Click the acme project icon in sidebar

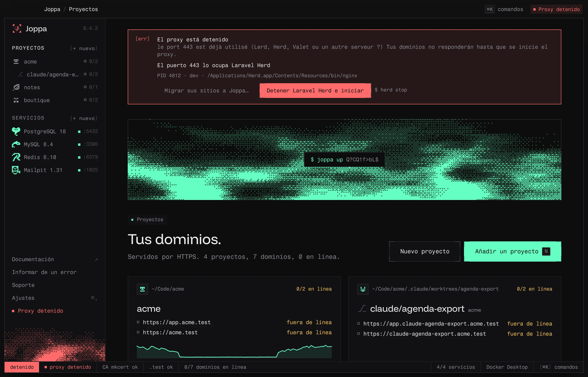(x=16, y=61)
